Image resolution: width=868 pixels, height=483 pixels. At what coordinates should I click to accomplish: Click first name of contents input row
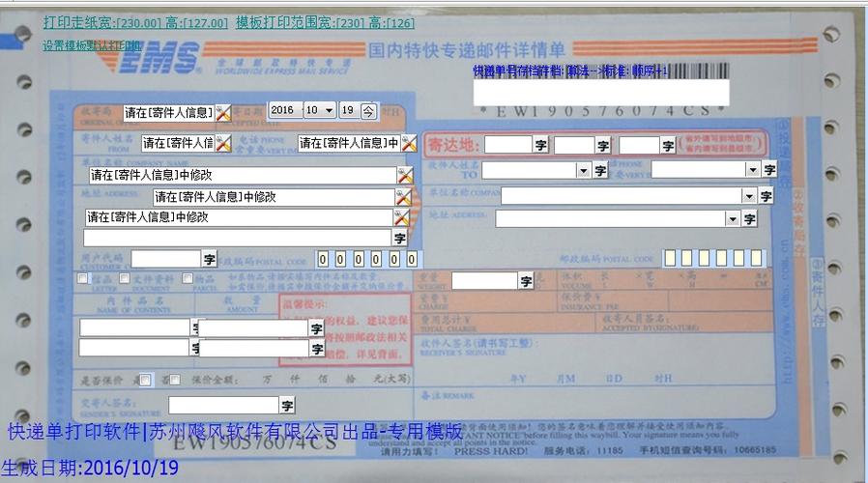[134, 327]
